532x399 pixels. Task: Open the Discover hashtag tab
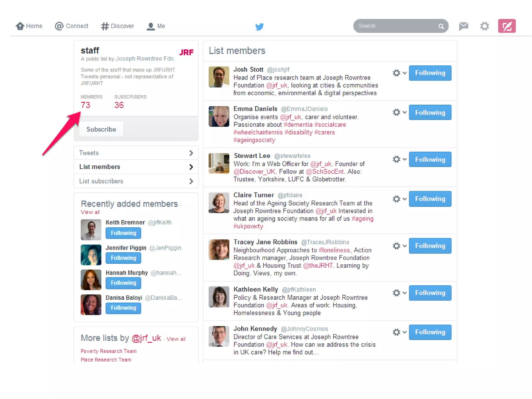coord(117,26)
